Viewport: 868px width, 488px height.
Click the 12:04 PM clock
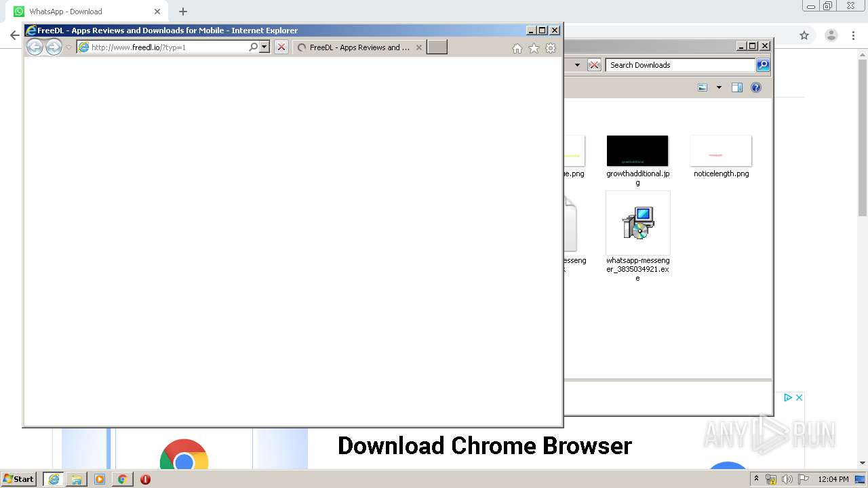coord(833,479)
